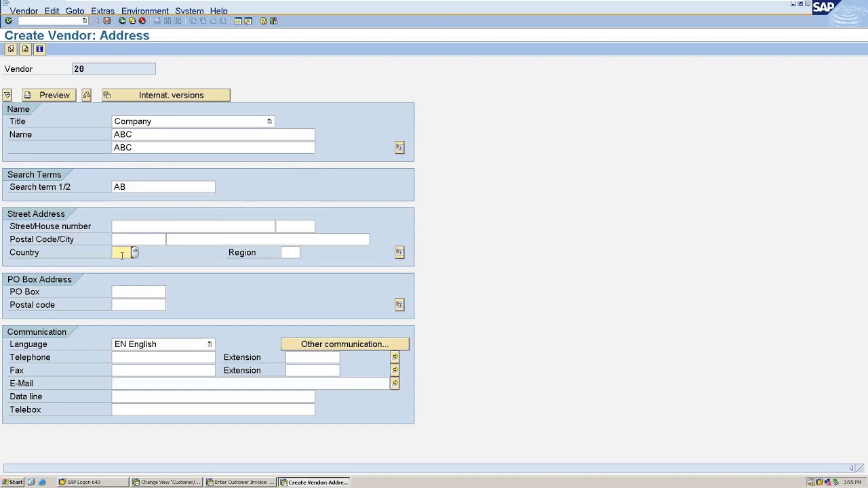Click the Vendor number field showing 20
The height and width of the screenshot is (488, 868).
point(114,69)
